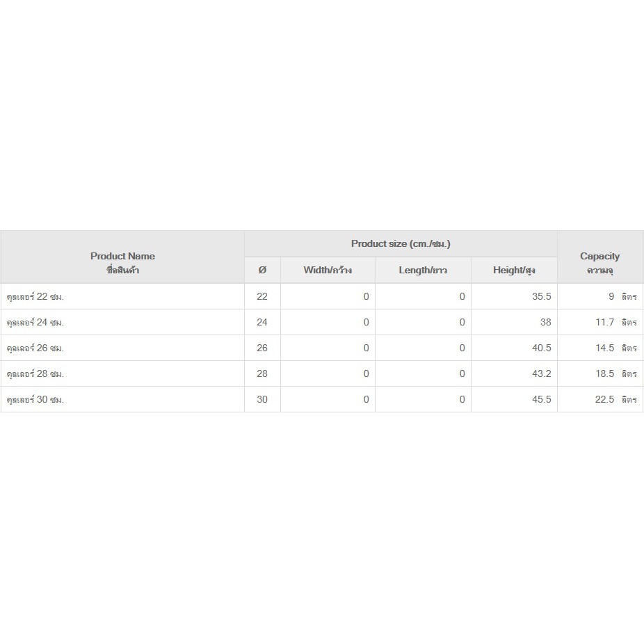Select the คูลเลอร์ 28 ซม. product row name
This screenshot has height=644, width=644.
point(35,373)
